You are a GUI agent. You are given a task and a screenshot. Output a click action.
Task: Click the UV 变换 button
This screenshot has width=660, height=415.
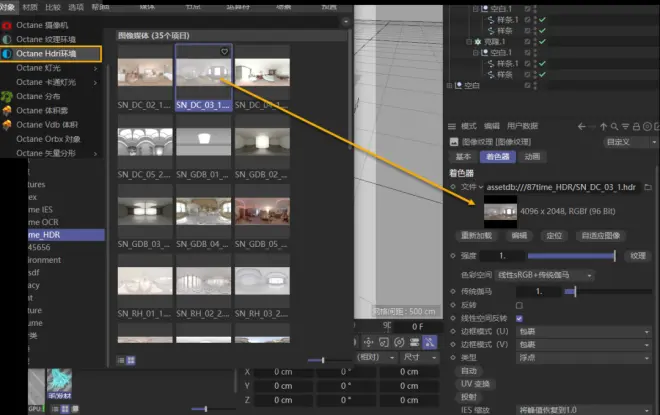(475, 384)
